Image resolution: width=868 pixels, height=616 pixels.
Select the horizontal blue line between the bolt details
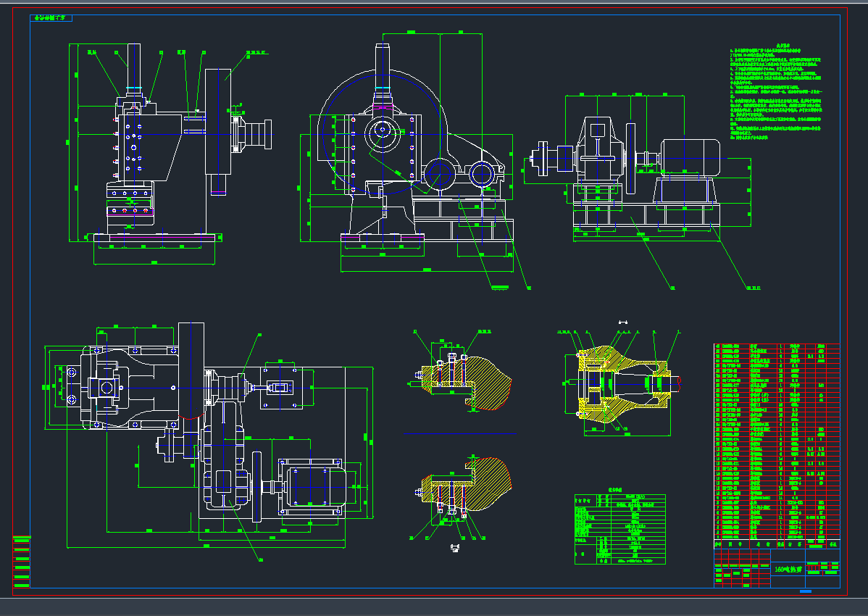(460, 433)
